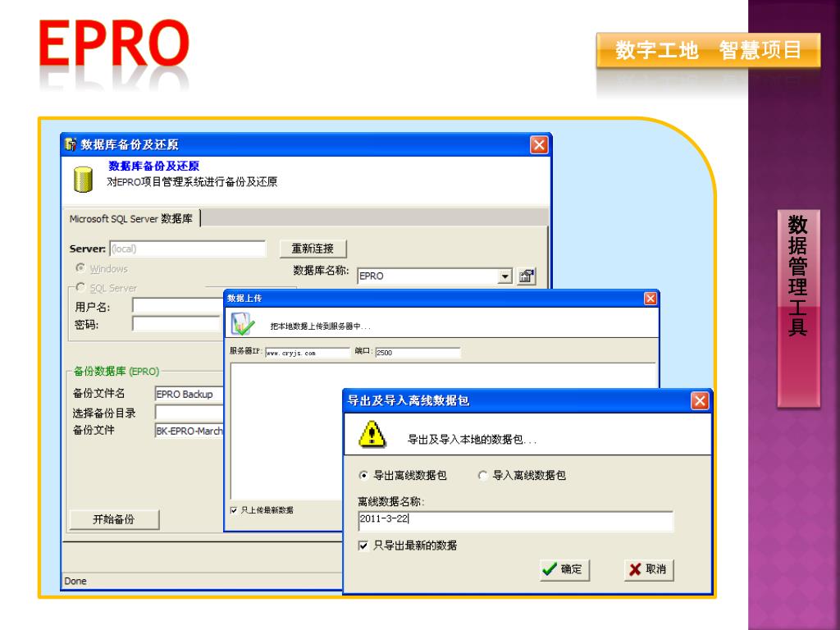
Task: Open the 数据库名称 EPRO dropdown arrow
Action: pyautogui.click(x=504, y=276)
